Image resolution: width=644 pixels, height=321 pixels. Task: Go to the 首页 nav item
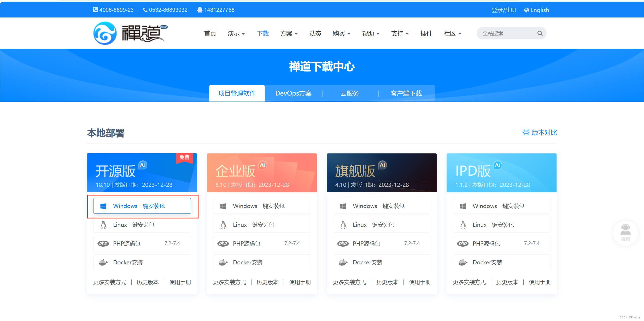[x=210, y=33]
